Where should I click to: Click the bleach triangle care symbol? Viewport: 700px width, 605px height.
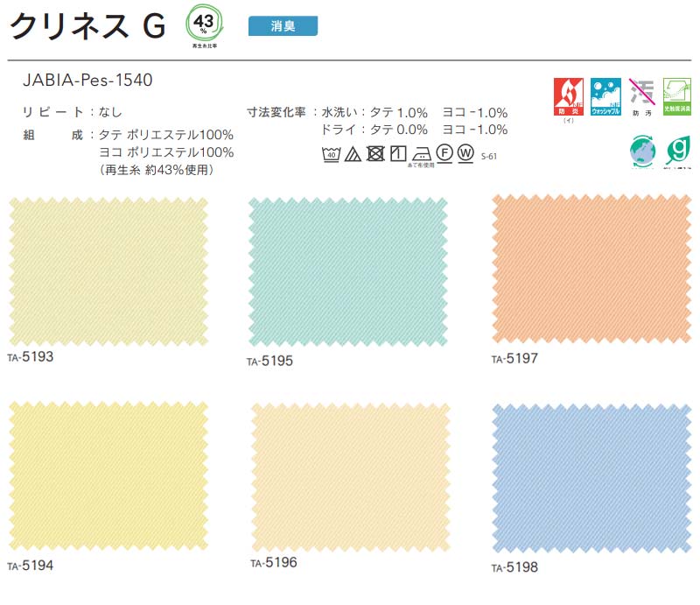coord(353,154)
